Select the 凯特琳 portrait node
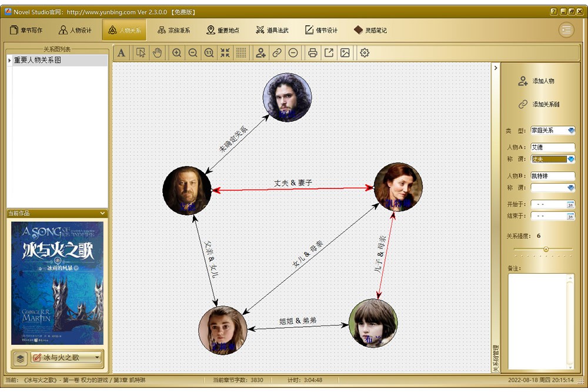This screenshot has height=392, width=588. point(398,187)
